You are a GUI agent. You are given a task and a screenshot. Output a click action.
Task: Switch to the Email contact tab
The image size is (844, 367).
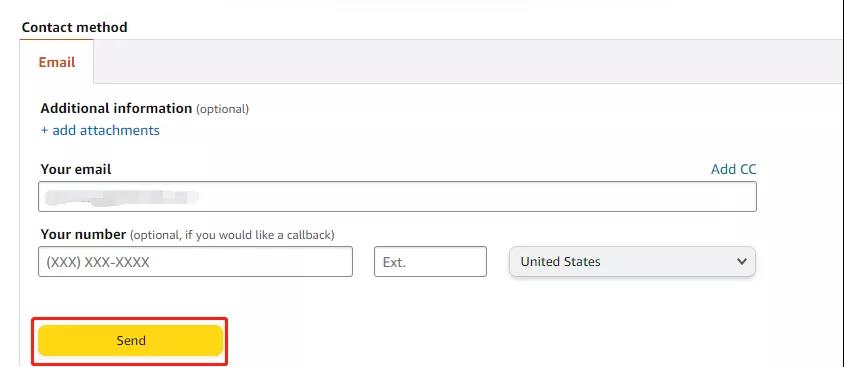(x=57, y=62)
